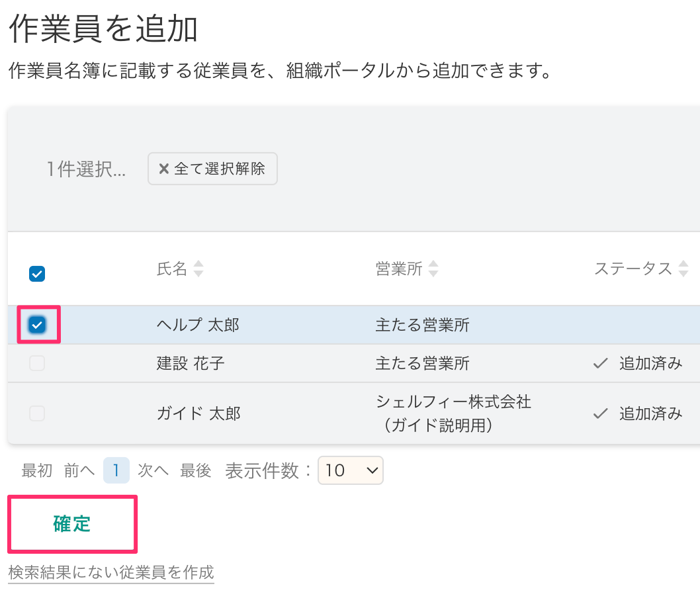
Task: Jump to 最後 page
Action: (196, 471)
